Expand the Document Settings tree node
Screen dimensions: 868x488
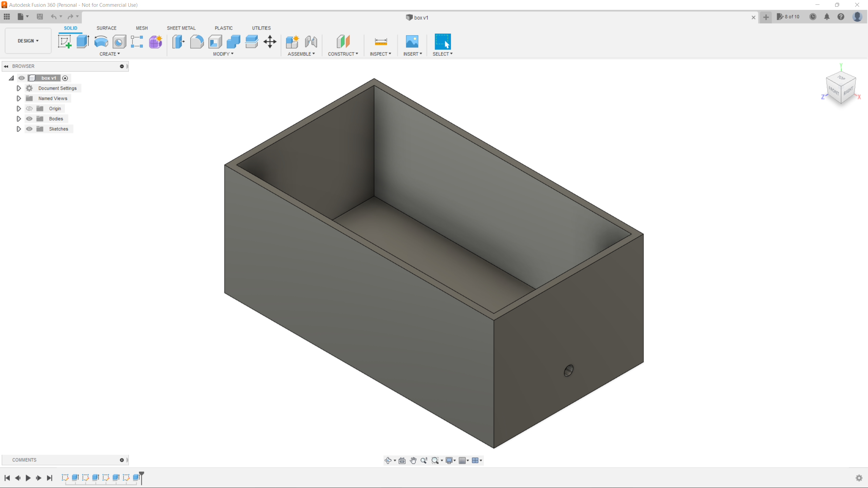(x=19, y=88)
